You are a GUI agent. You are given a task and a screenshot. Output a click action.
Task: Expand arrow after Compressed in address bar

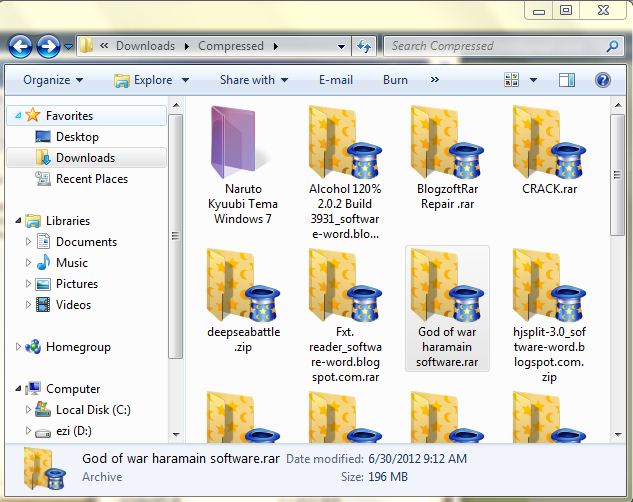tap(276, 46)
